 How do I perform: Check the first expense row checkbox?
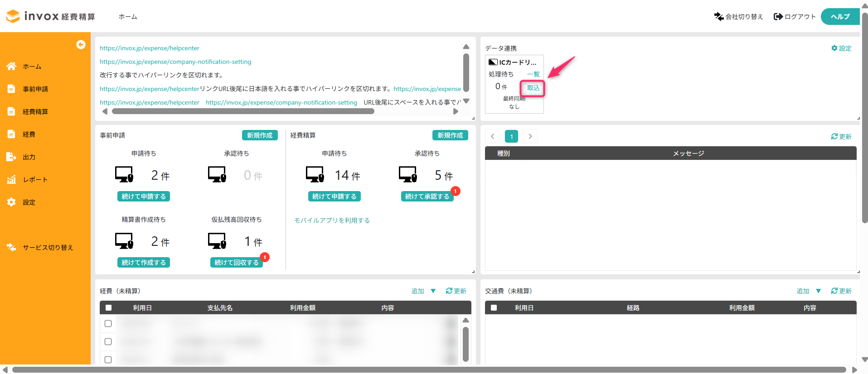[108, 323]
